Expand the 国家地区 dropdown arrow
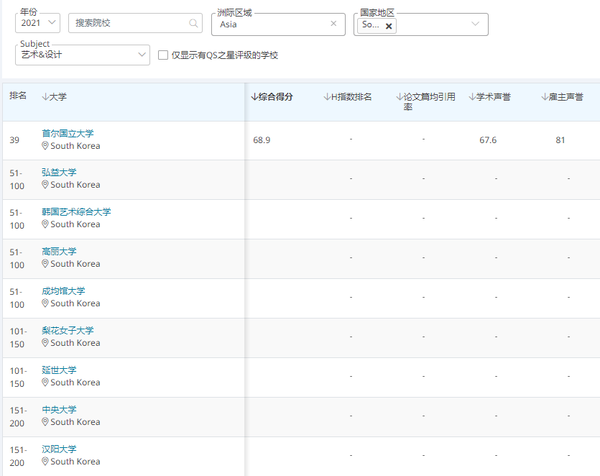The width and height of the screenshot is (600, 476). [475, 24]
